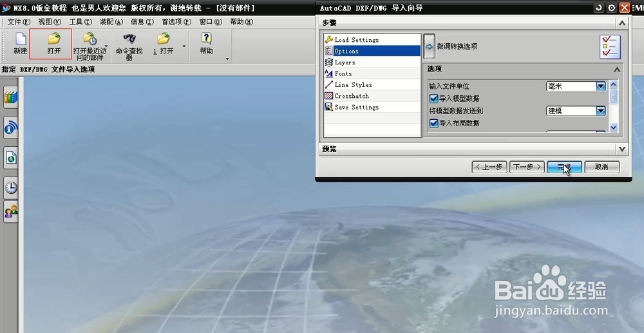Click the options panel scrollbar thumb
Screen dimensions: 644x333
point(614,97)
